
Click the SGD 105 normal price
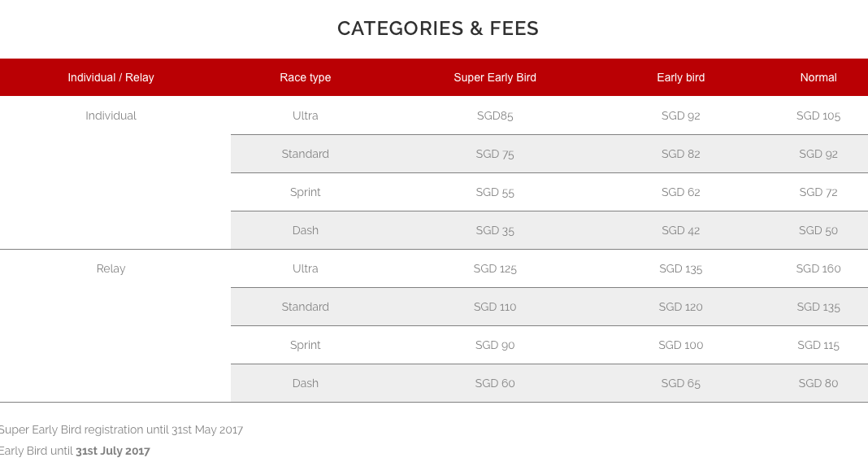point(818,115)
